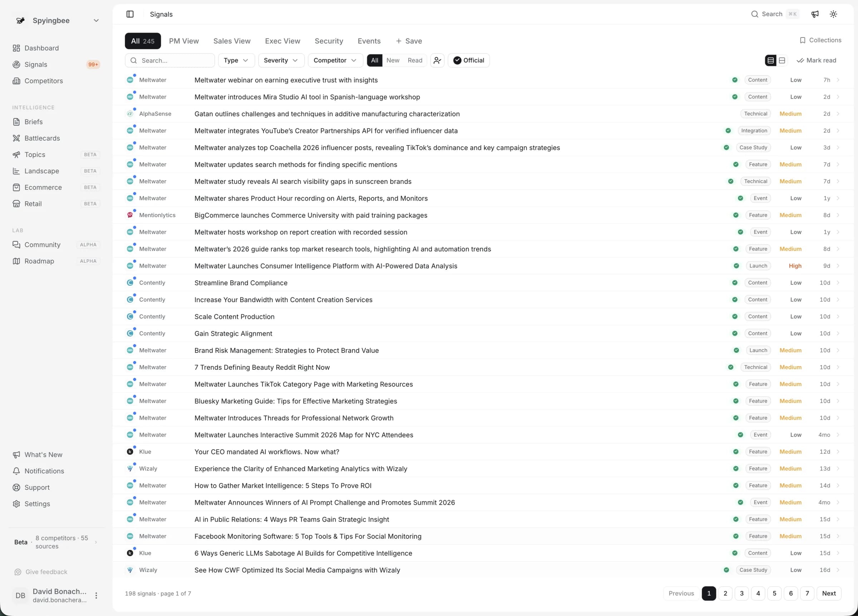Open the assignee filter person icon
This screenshot has width=858, height=616.
[x=437, y=60]
